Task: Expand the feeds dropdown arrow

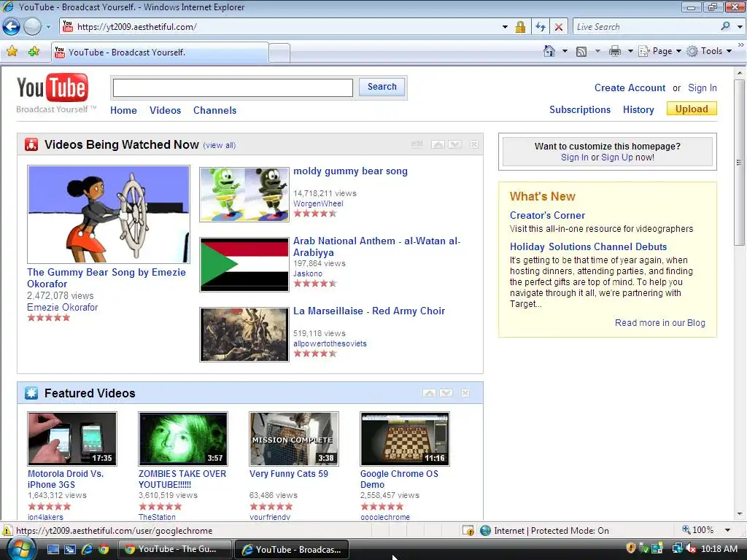Action: tap(597, 51)
